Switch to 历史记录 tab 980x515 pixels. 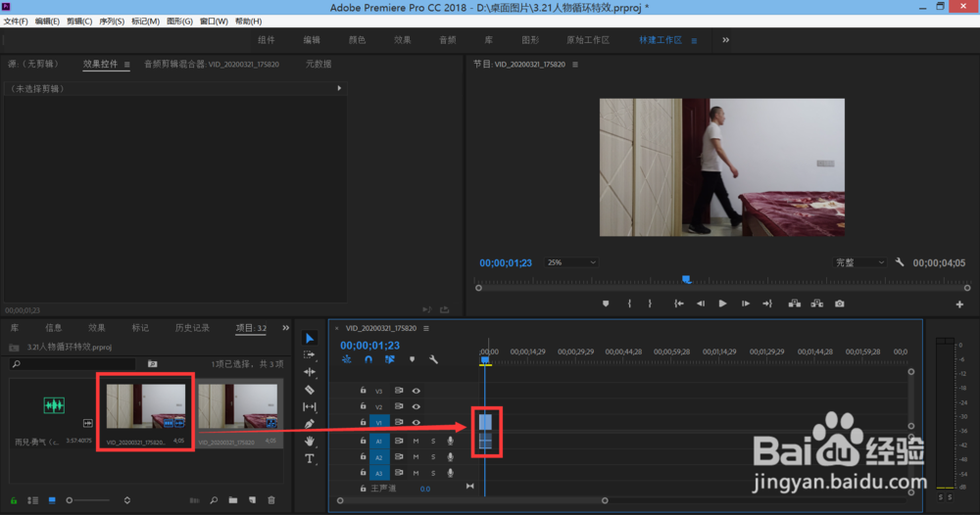(192, 328)
